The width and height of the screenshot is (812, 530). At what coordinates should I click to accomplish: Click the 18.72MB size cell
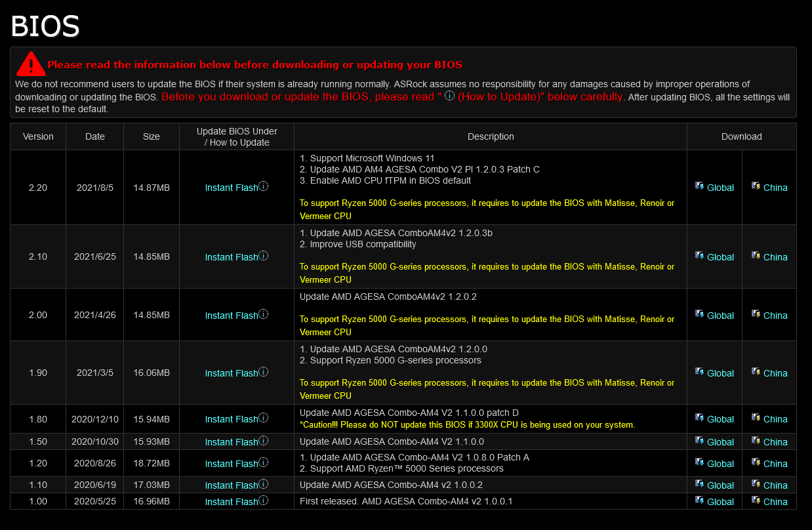pyautogui.click(x=152, y=464)
